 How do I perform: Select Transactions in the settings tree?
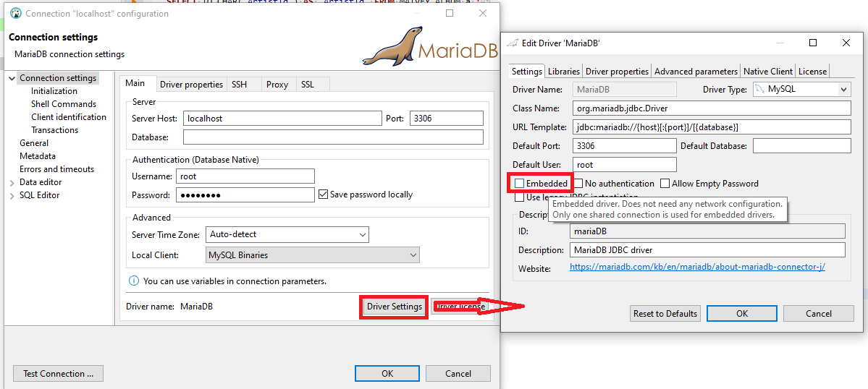coord(55,130)
